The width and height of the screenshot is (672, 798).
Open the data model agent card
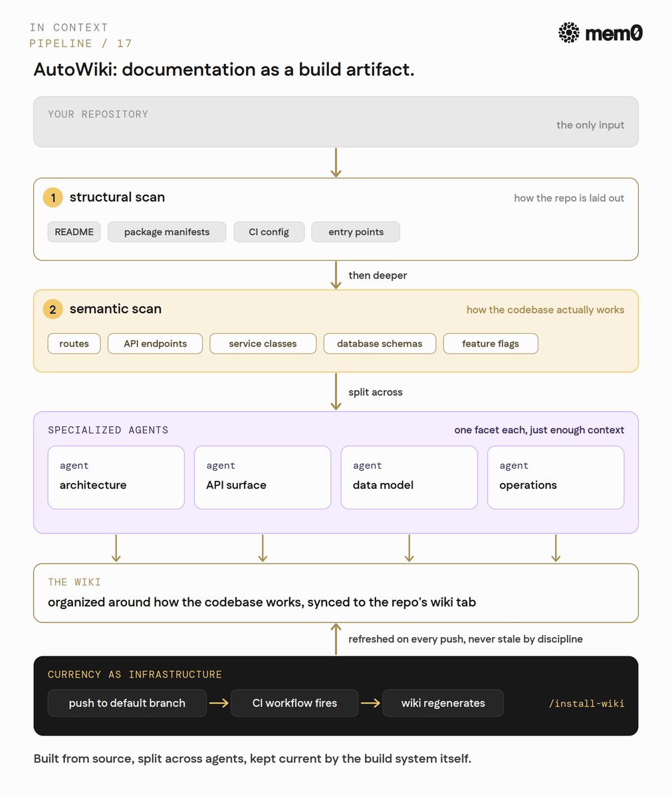click(409, 477)
